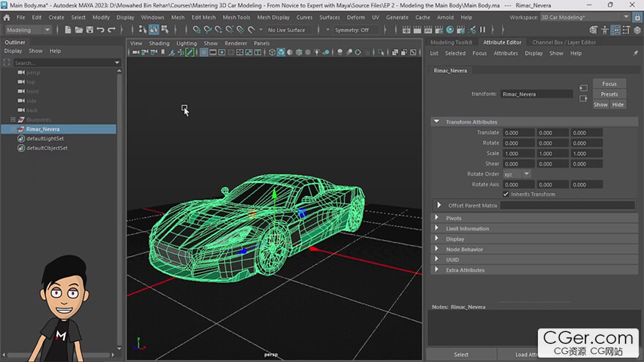Click the Focus button in Attribute Editor

click(609, 83)
